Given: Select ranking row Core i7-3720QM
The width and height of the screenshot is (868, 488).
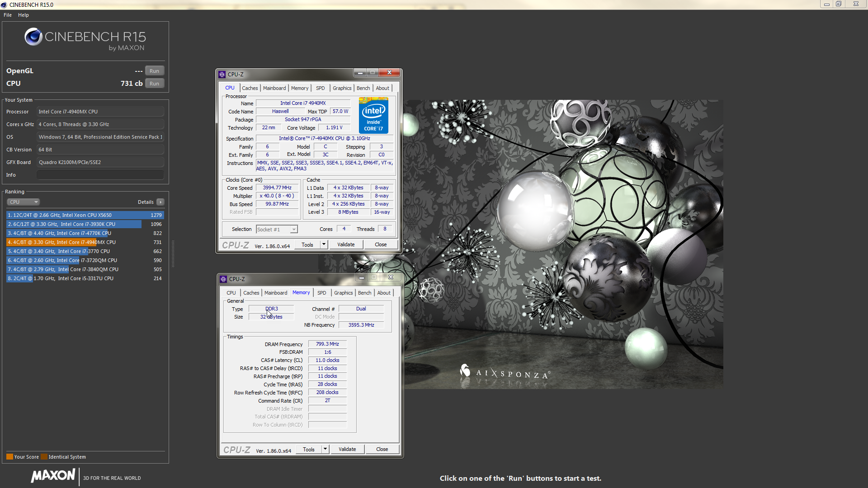Looking at the screenshot, I should point(85,260).
